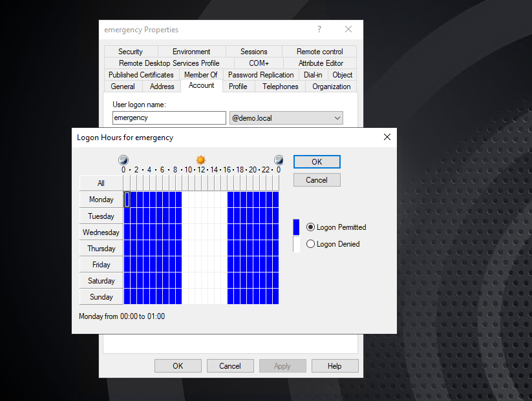Select the entire Tuesday row header
The width and height of the screenshot is (532, 401).
point(101,216)
